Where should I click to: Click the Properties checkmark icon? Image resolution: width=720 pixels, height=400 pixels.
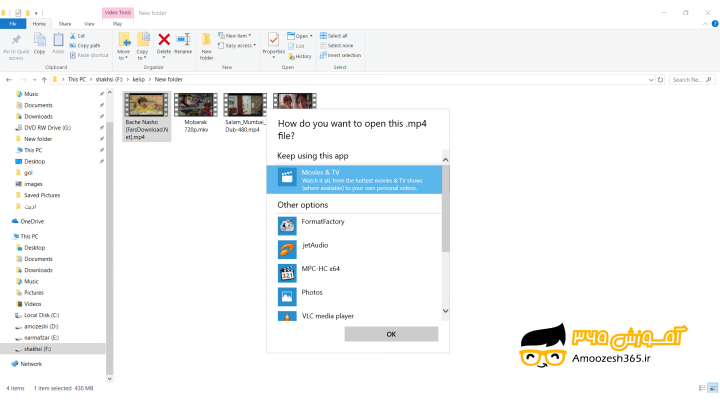point(274,40)
